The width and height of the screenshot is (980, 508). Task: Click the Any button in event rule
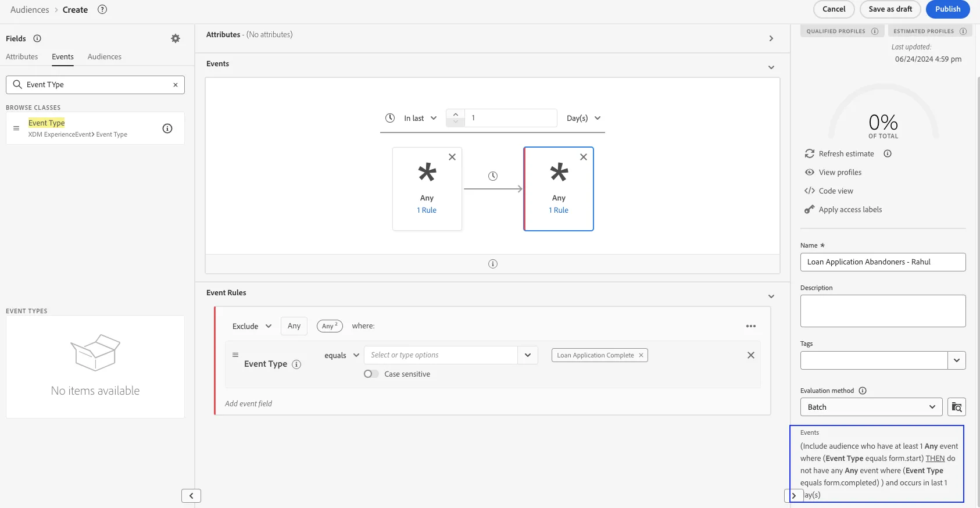(x=294, y=326)
